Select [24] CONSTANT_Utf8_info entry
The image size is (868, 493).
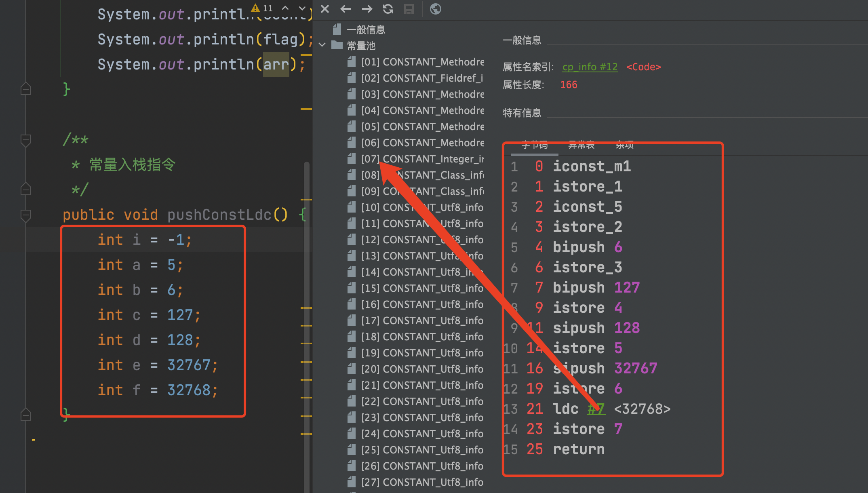click(x=415, y=434)
